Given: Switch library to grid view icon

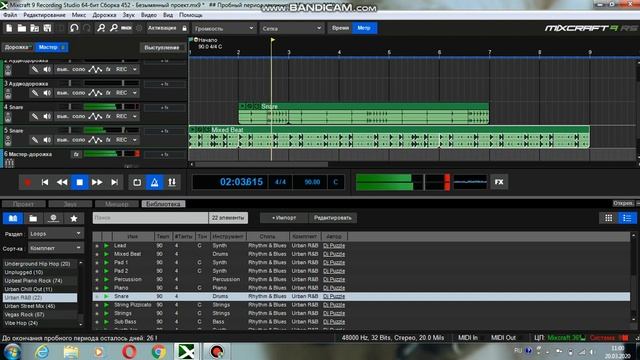Looking at the screenshot, I should 609,218.
